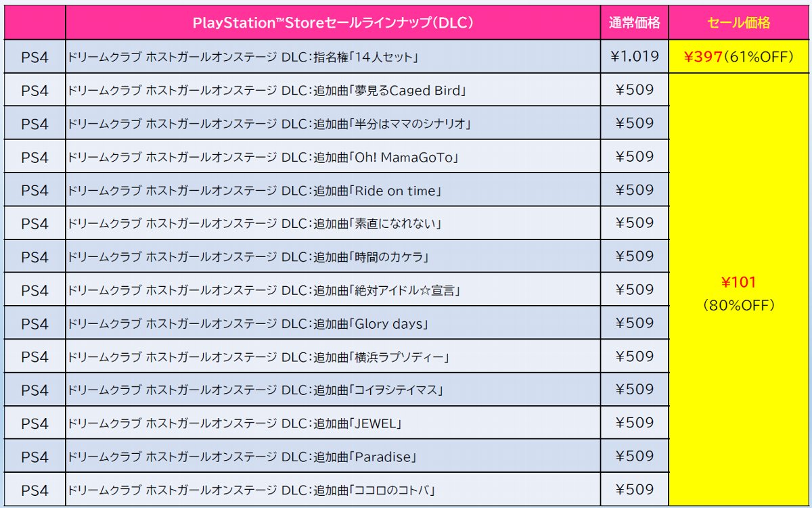Click the ¥1,019 regular price cell
Image resolution: width=812 pixels, height=508 pixels.
pos(634,56)
